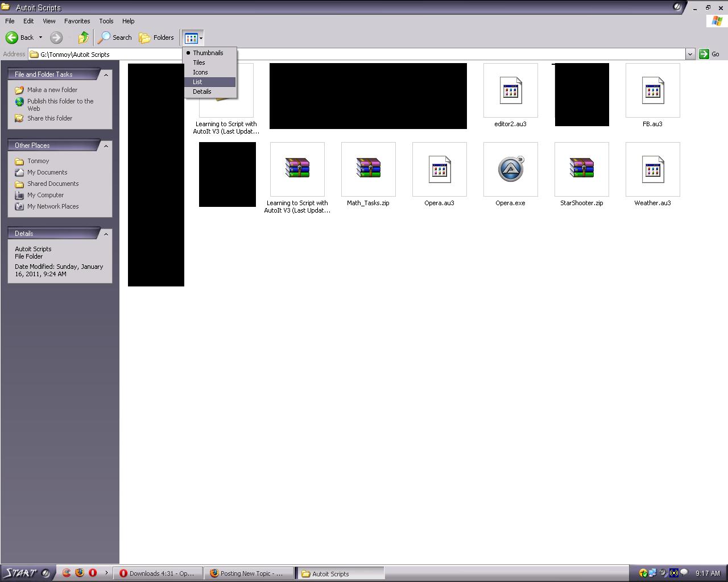Toggle the Folders pane button
This screenshot has width=728, height=582.
tap(156, 38)
